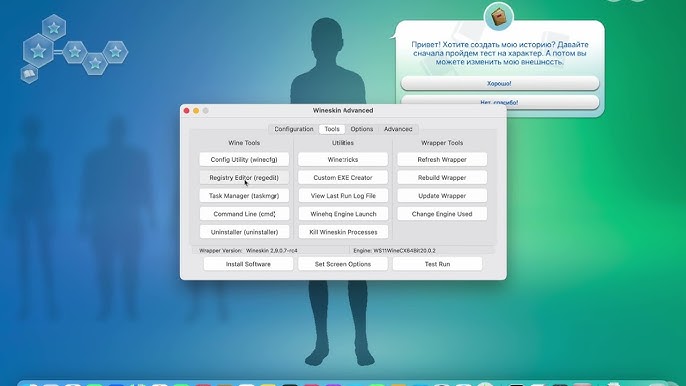Click Update Wrapper button

pyautogui.click(x=442, y=196)
